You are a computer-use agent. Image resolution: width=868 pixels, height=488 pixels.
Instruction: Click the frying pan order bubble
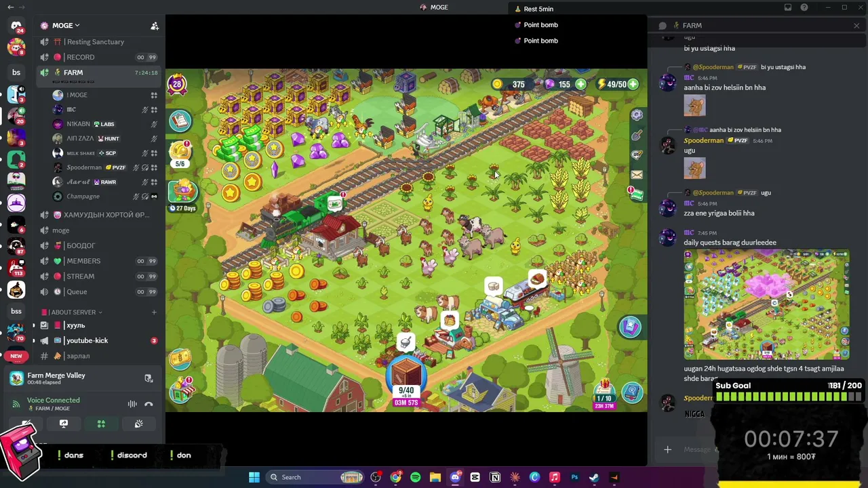tap(406, 343)
